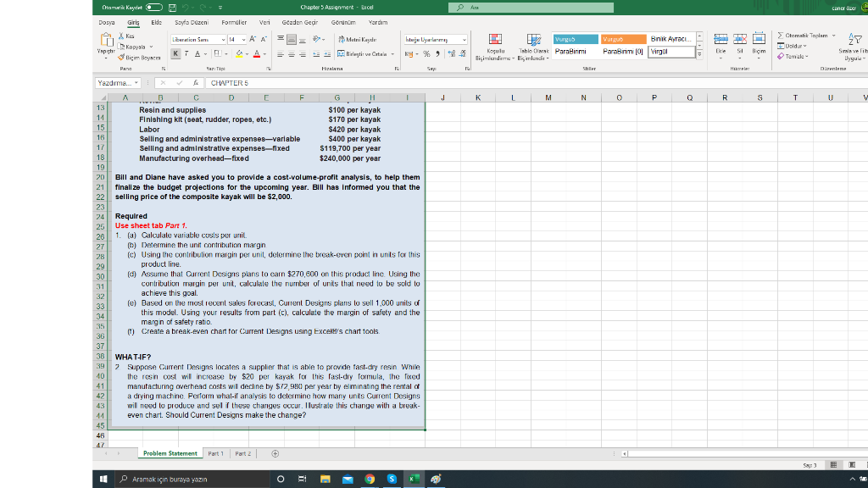
Task: Click the increase indent icon
Action: (327, 54)
